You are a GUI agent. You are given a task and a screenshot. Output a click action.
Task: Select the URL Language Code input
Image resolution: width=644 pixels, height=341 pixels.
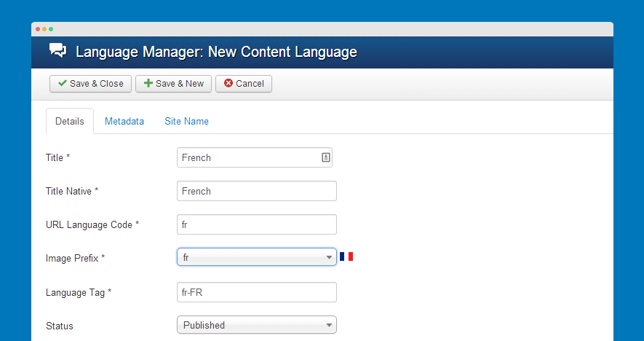256,224
